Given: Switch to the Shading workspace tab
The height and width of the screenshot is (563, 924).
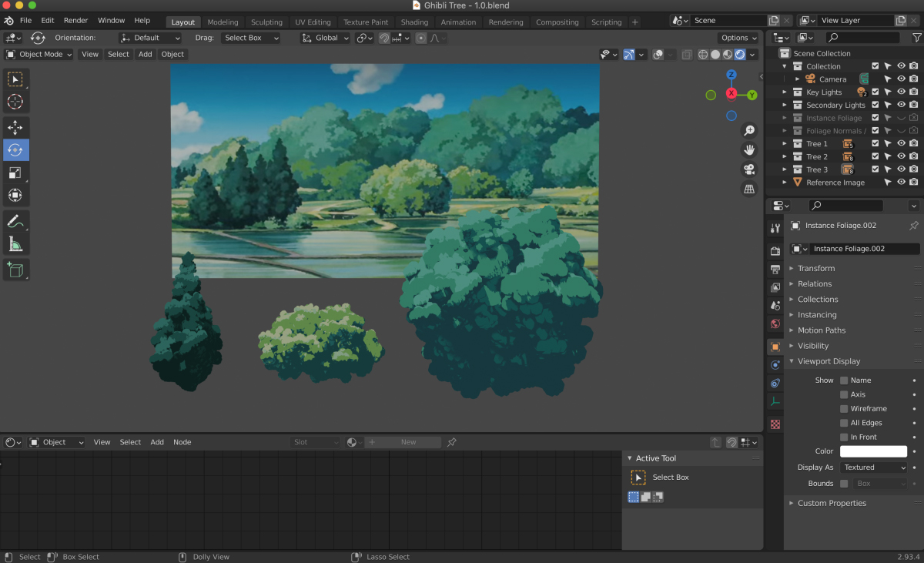Looking at the screenshot, I should (414, 22).
